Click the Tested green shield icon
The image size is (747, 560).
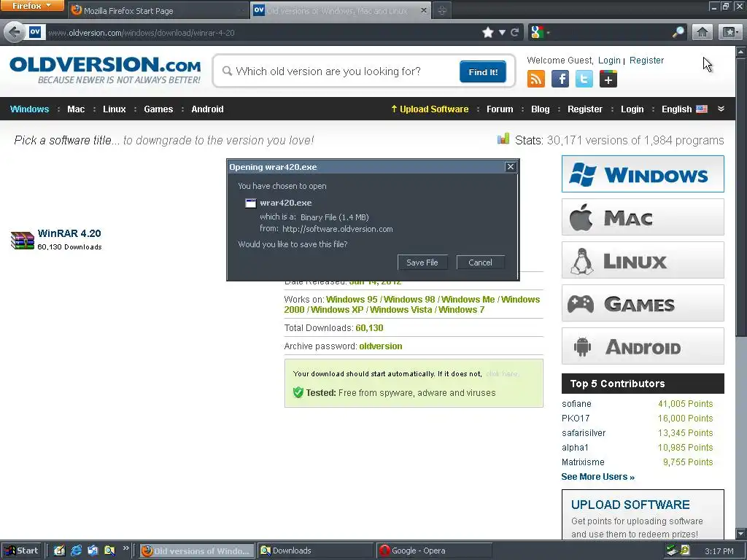(x=298, y=392)
